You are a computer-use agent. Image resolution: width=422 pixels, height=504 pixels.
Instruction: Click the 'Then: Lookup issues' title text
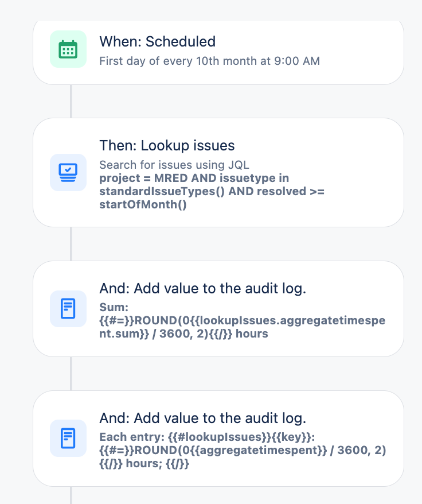click(166, 145)
